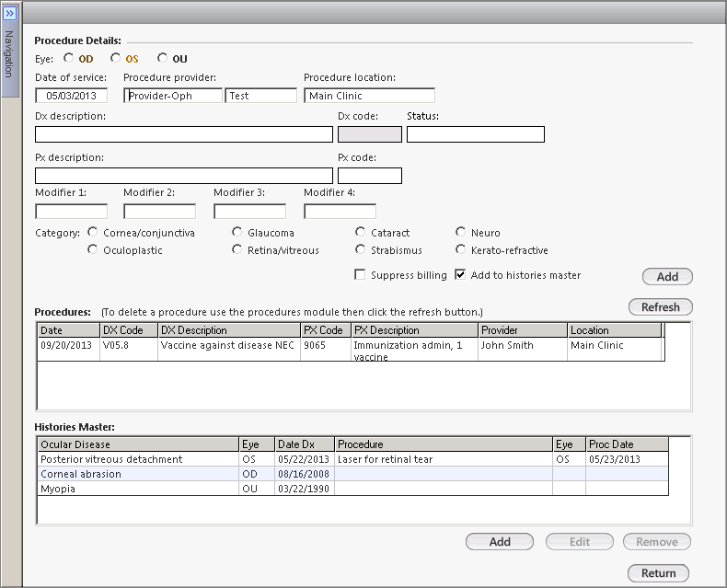The height and width of the screenshot is (588, 727).
Task: Click the PX Code column header
Action: pyautogui.click(x=327, y=330)
